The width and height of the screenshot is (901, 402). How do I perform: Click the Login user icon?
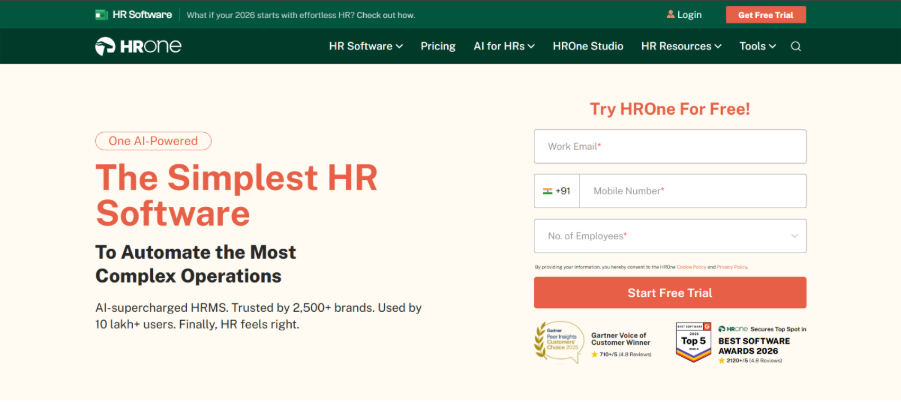pos(671,15)
